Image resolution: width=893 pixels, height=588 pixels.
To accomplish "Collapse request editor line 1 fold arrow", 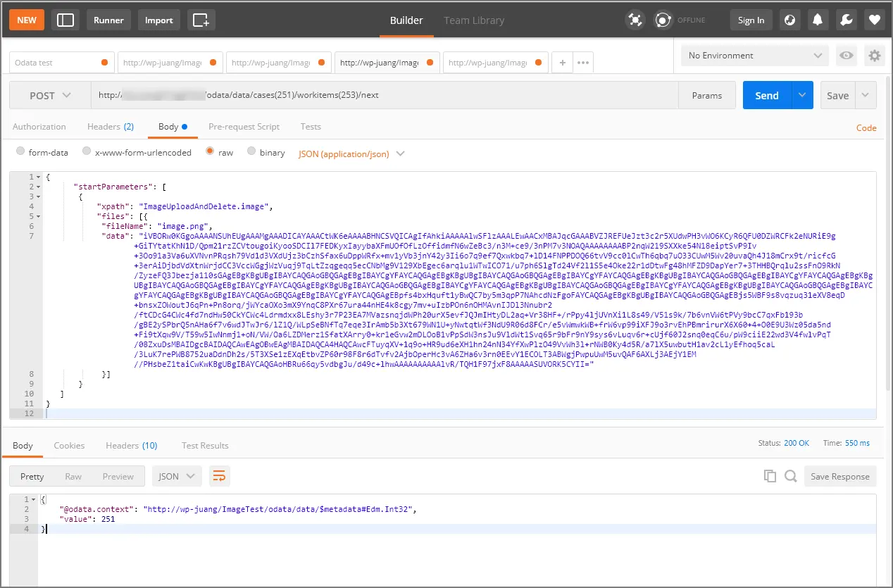I will point(37,177).
